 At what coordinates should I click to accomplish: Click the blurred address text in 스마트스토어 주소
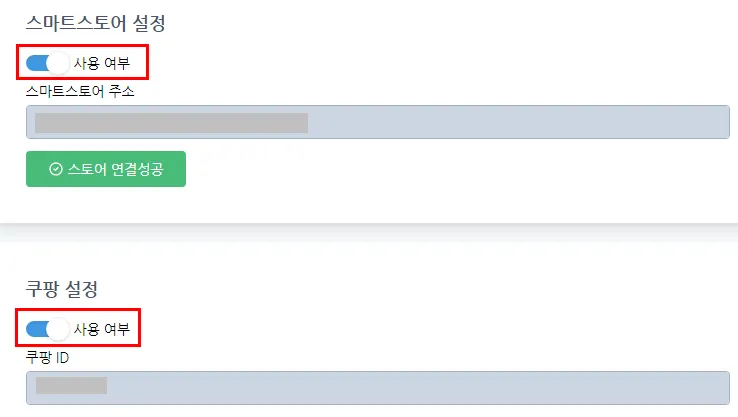(x=170, y=123)
